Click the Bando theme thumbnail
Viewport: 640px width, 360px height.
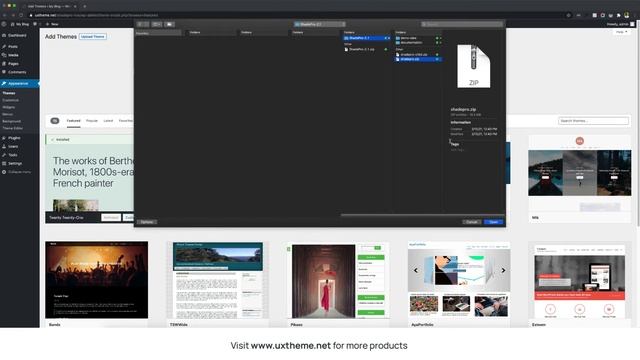pos(97,280)
